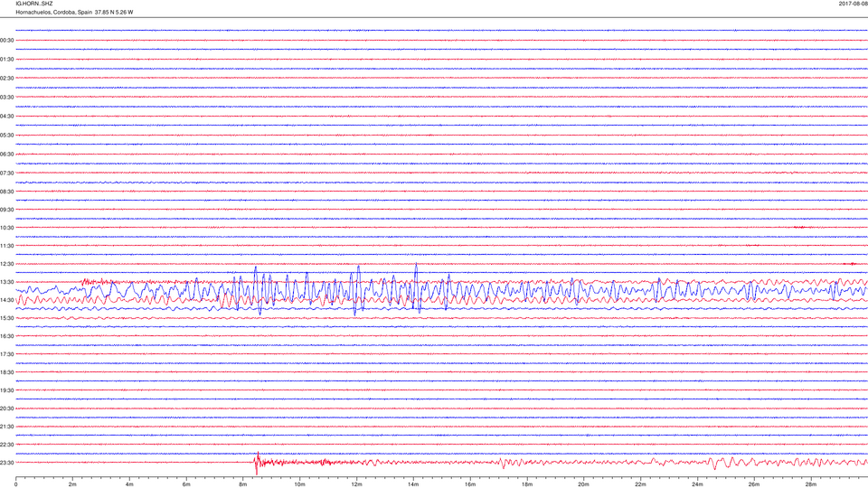Click the 09:30 row label

pyautogui.click(x=6, y=210)
